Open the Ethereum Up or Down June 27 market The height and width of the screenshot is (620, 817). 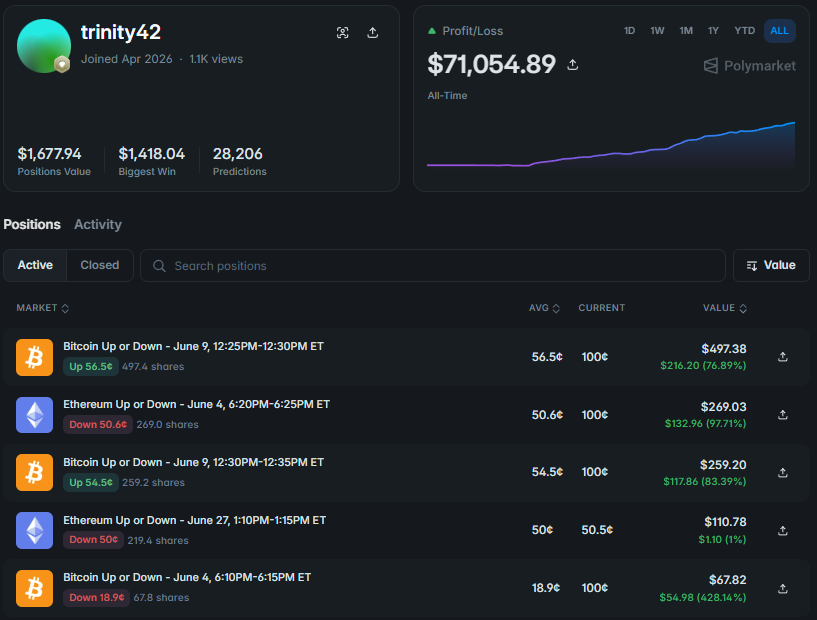pos(194,520)
